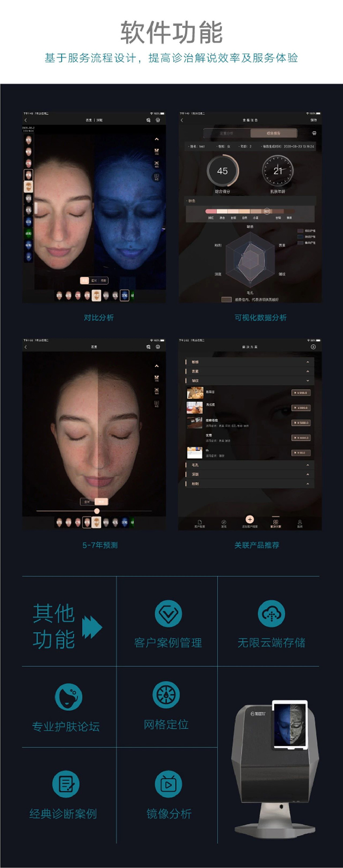Click the slider knob under the prediction face
The width and height of the screenshot is (343, 868).
[97, 511]
